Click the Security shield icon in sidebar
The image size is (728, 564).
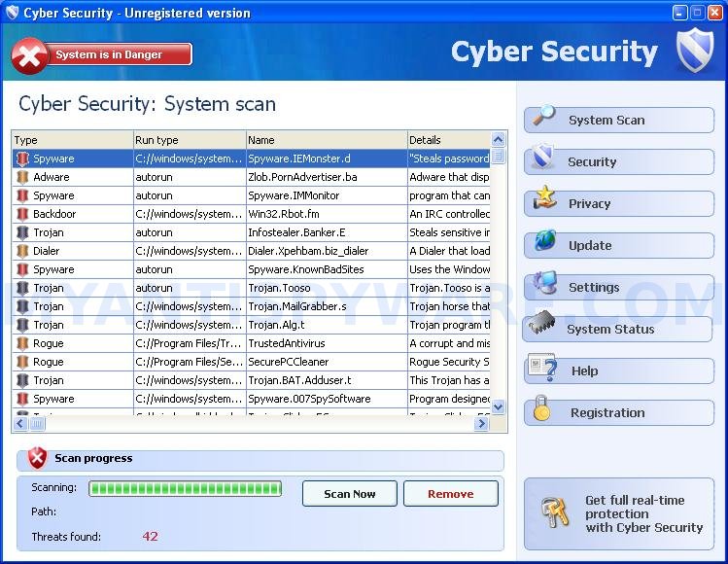pyautogui.click(x=542, y=157)
